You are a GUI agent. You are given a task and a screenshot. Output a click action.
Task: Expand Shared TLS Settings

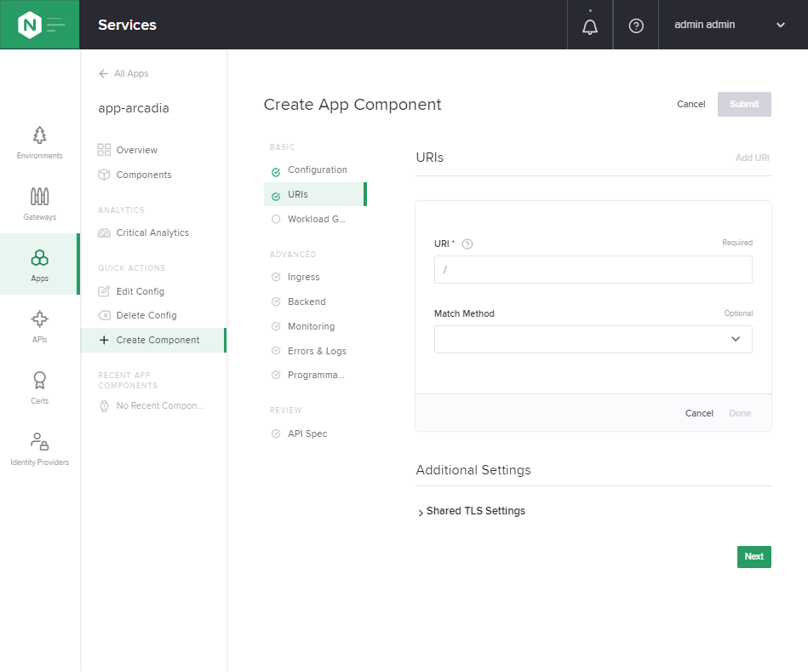472,511
